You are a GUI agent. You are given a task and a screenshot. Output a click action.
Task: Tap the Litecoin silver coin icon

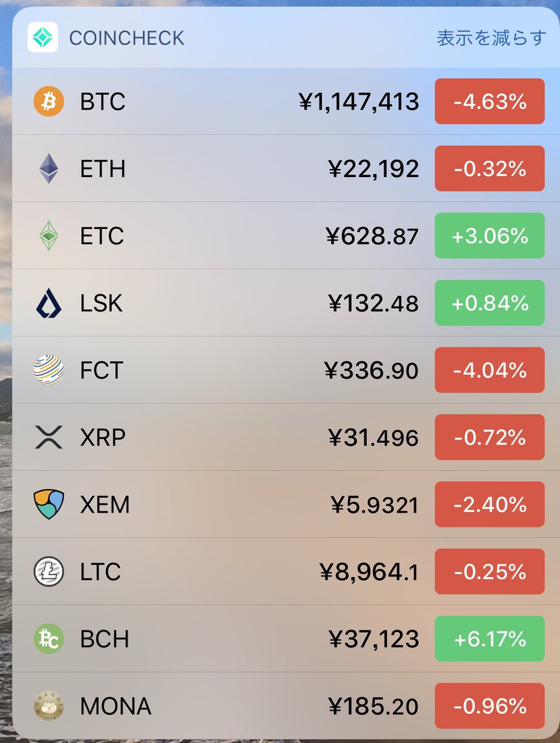48,572
